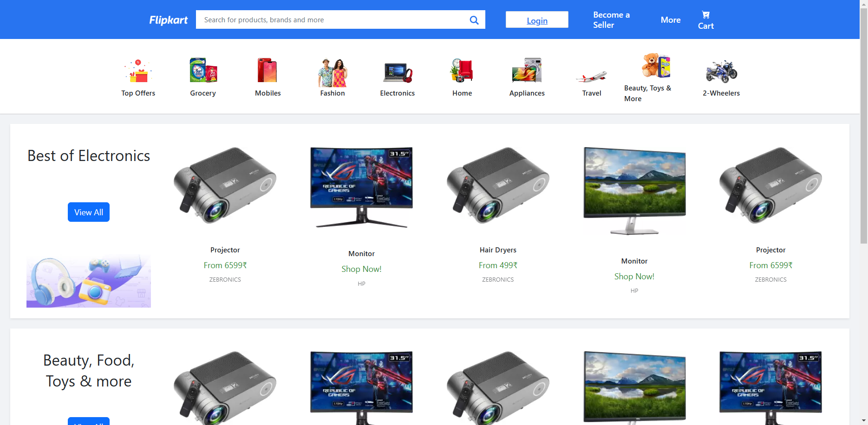
Task: Open the Become a Seller link
Action: click(x=611, y=19)
